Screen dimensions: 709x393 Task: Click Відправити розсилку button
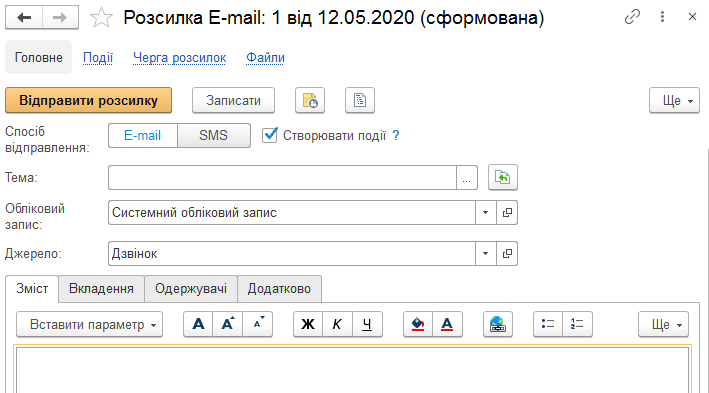click(x=89, y=100)
